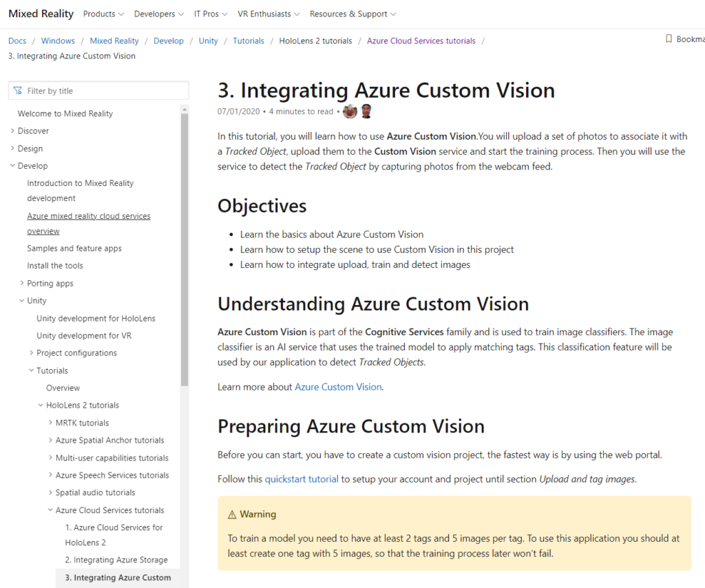The height and width of the screenshot is (588, 705).
Task: Expand Multi-user capabilities tutorials node
Action: (x=50, y=458)
